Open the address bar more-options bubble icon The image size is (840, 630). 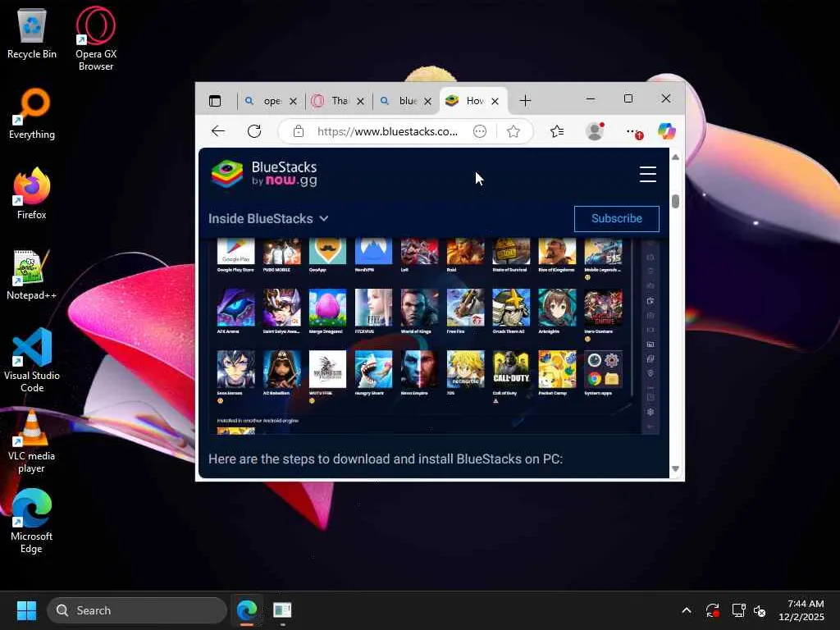pyautogui.click(x=480, y=131)
